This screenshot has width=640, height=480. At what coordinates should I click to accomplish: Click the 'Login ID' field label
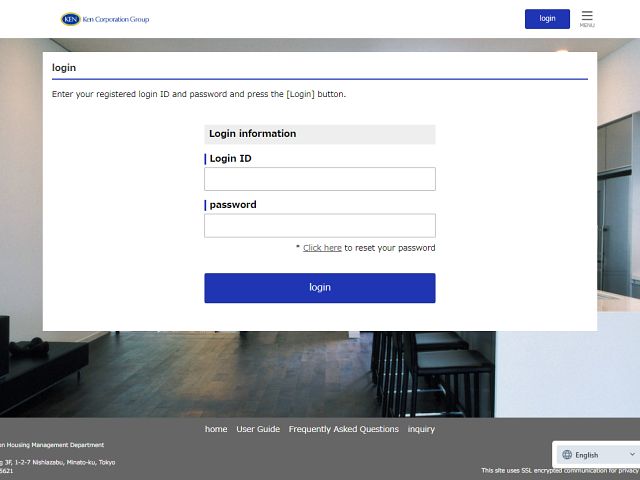[x=230, y=158]
